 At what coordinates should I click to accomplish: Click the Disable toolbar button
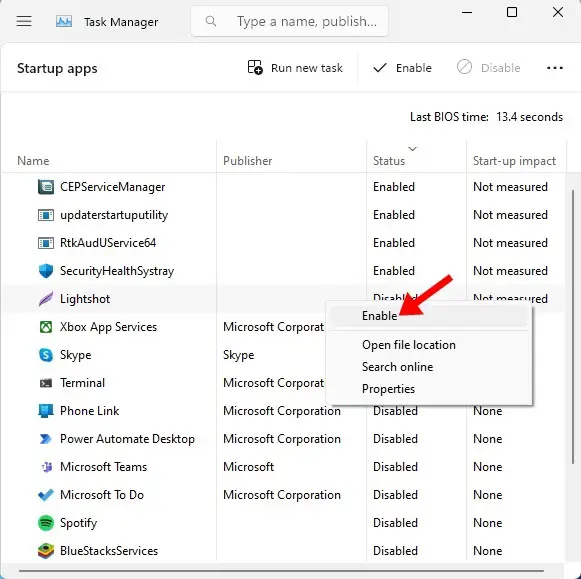(488, 68)
